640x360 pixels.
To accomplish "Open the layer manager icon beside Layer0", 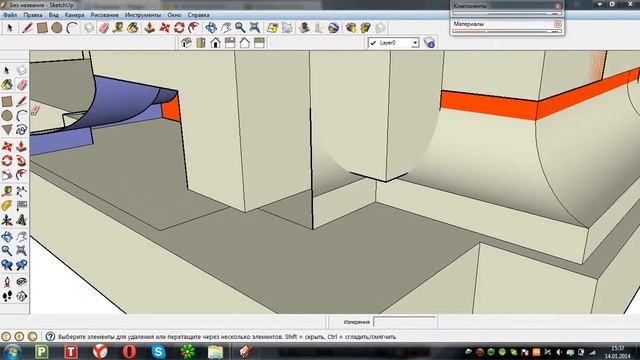I will pyautogui.click(x=429, y=42).
